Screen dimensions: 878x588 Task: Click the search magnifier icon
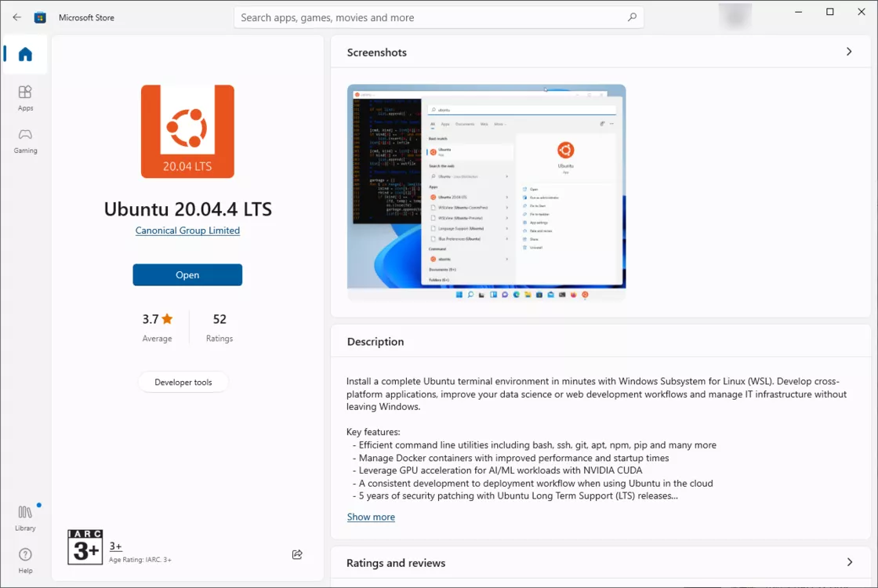pyautogui.click(x=632, y=17)
